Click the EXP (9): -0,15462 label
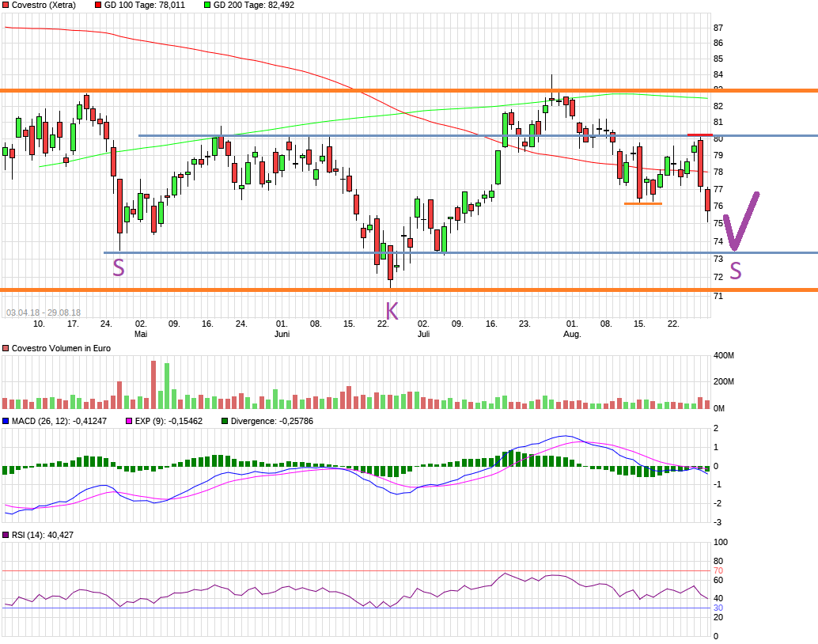The image size is (818, 644). [169, 421]
